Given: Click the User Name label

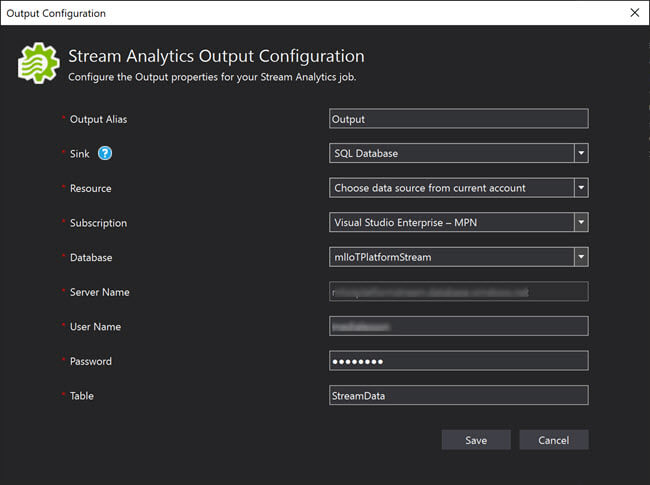Looking at the screenshot, I should (95, 327).
